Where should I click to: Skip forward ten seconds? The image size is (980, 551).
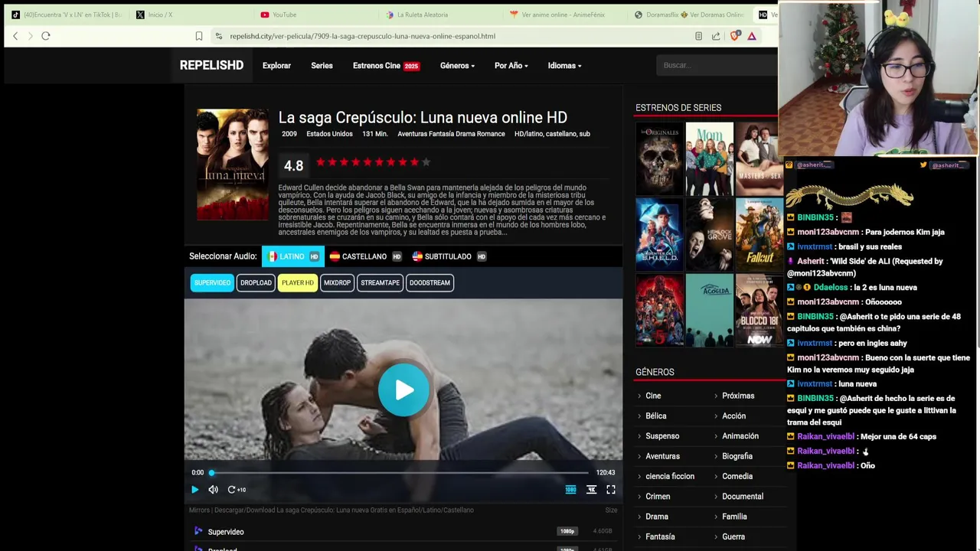point(236,490)
